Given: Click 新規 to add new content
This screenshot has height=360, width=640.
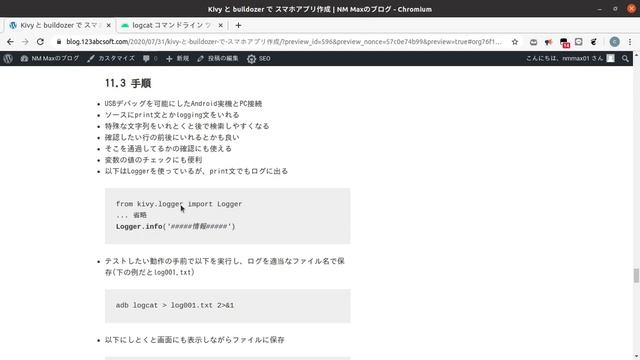Looking at the screenshot, I should click(178, 58).
